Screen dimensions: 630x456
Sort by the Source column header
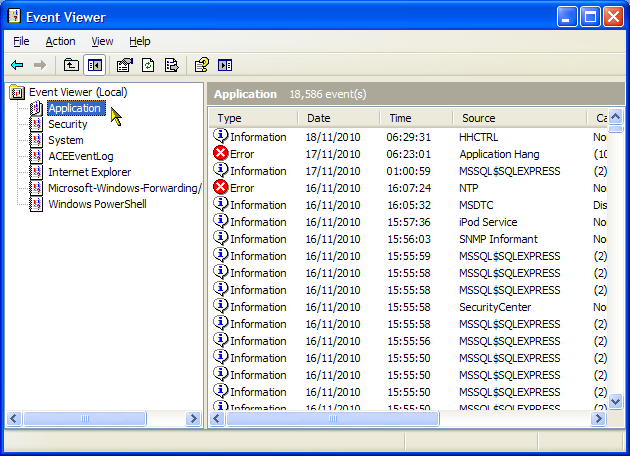click(x=520, y=118)
